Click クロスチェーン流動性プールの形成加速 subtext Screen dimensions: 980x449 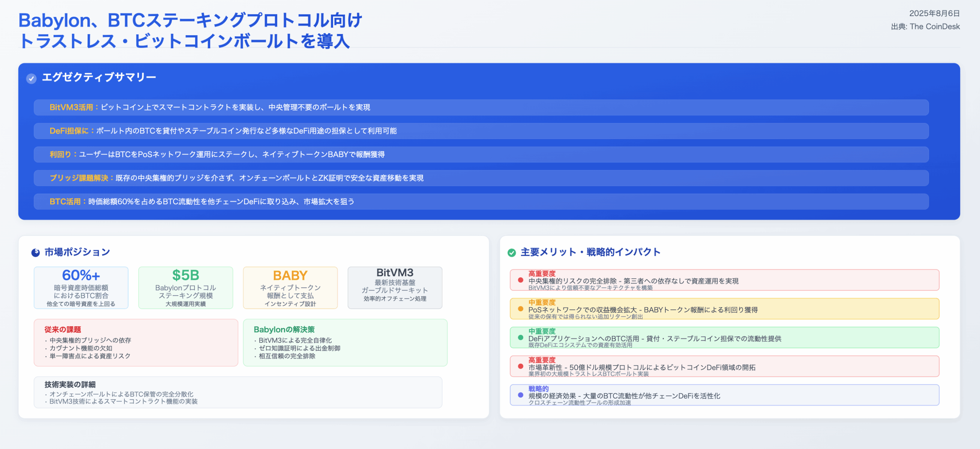pos(580,403)
